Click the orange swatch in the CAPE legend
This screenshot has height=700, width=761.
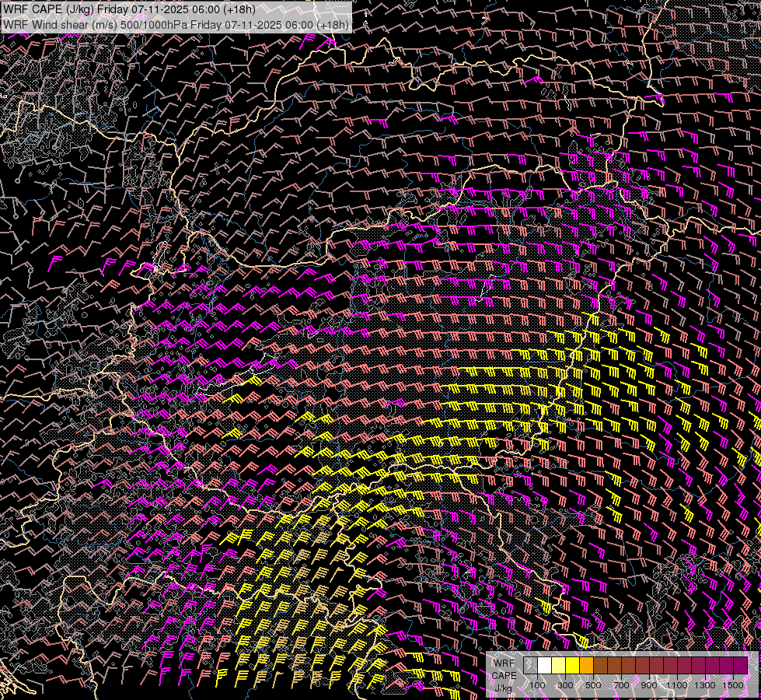587,666
